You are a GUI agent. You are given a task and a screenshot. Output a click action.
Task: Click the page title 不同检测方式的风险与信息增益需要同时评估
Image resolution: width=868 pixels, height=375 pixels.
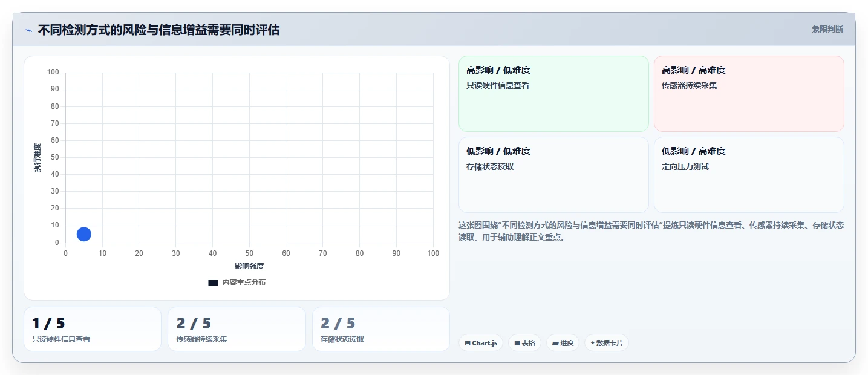coord(158,30)
